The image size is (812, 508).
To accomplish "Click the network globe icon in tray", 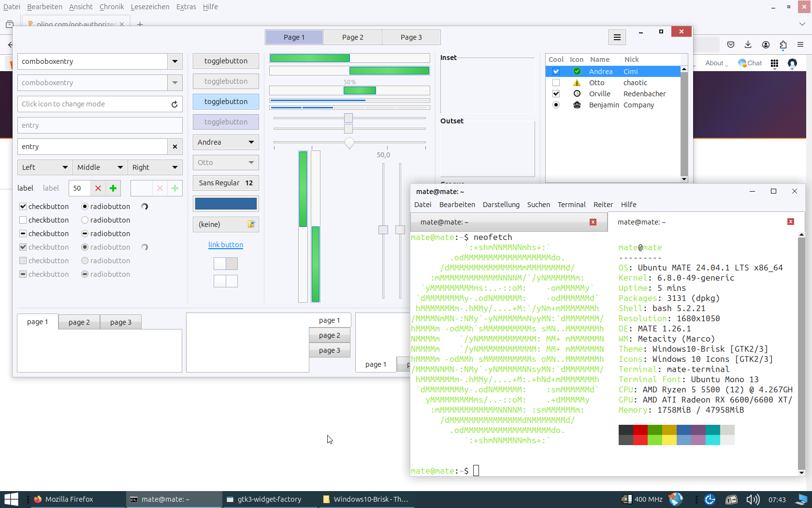I will coord(676,499).
